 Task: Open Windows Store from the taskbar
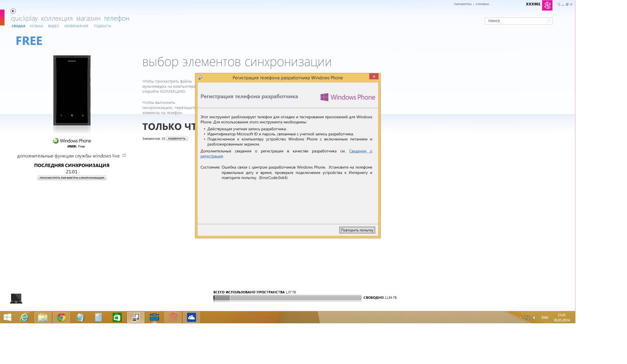(x=117, y=317)
